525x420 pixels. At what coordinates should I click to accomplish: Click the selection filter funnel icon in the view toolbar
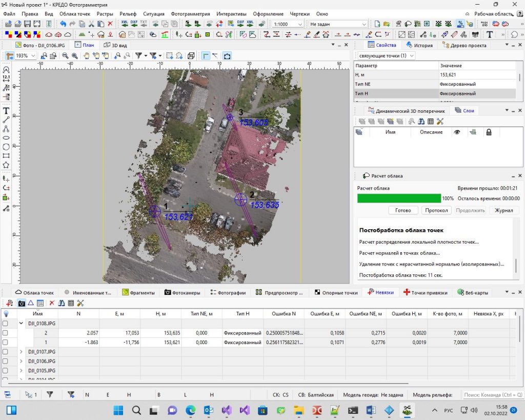(x=138, y=56)
